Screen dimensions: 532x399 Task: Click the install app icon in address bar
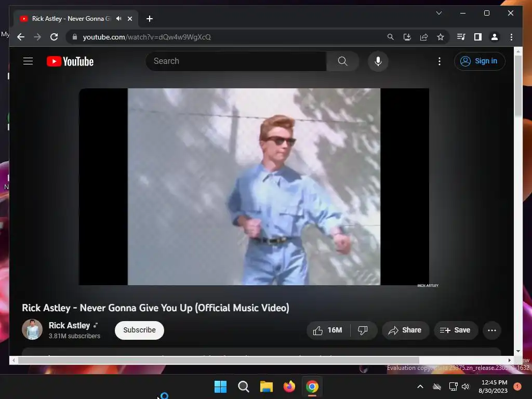tap(407, 37)
